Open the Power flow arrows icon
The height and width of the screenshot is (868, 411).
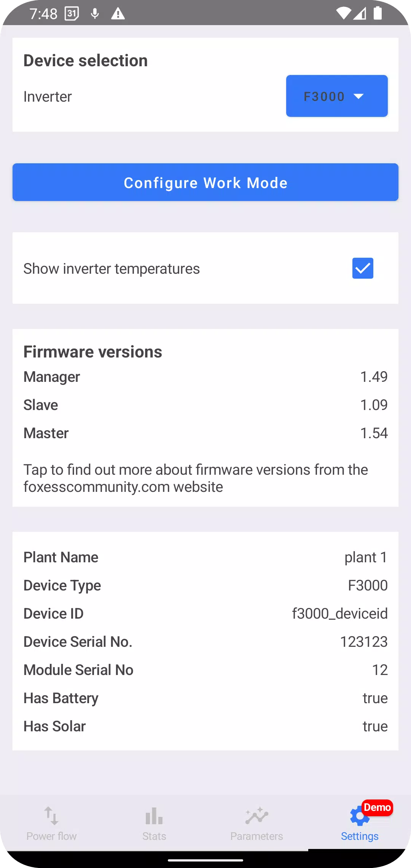51,815
